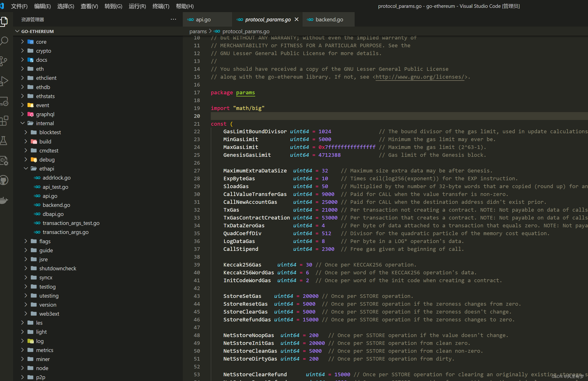Image resolution: width=588 pixels, height=381 pixels.
Task: Open the 终端(T) menu
Action: pos(160,6)
